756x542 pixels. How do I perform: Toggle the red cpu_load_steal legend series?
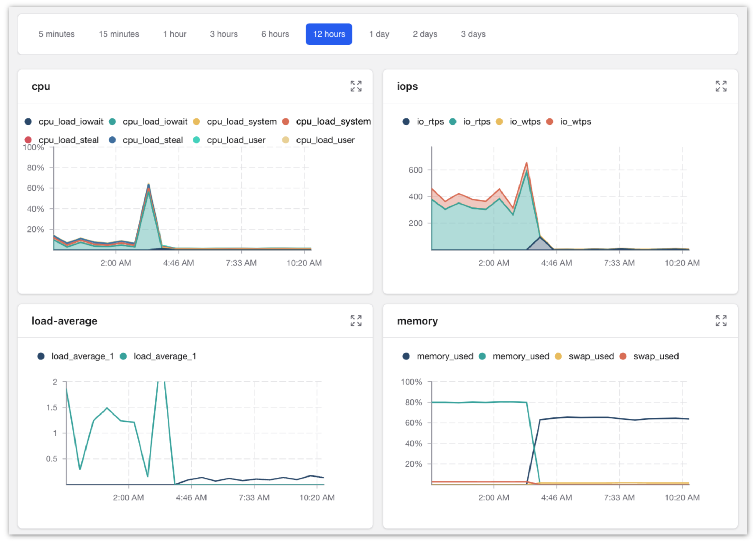28,140
